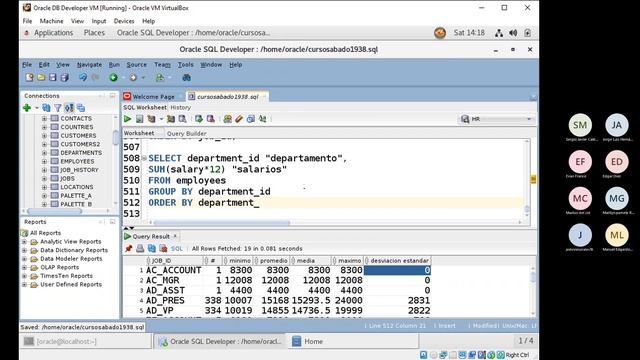Run statement with the green play icon
The height and width of the screenshot is (360, 640).
tap(127, 119)
